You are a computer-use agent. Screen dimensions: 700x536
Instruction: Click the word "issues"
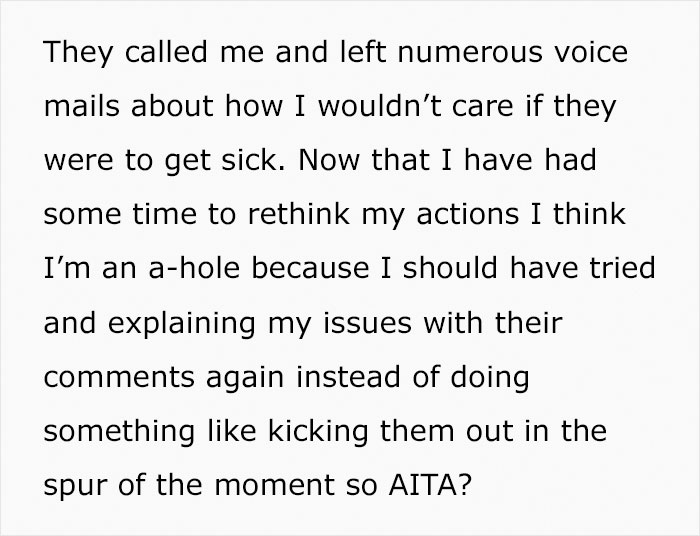pos(367,323)
